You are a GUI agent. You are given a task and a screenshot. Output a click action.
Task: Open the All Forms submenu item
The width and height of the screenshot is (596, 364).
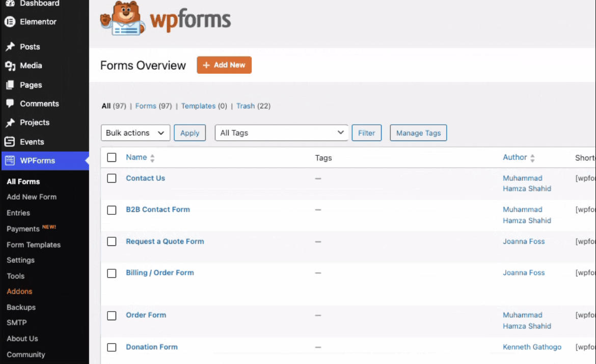[23, 182]
